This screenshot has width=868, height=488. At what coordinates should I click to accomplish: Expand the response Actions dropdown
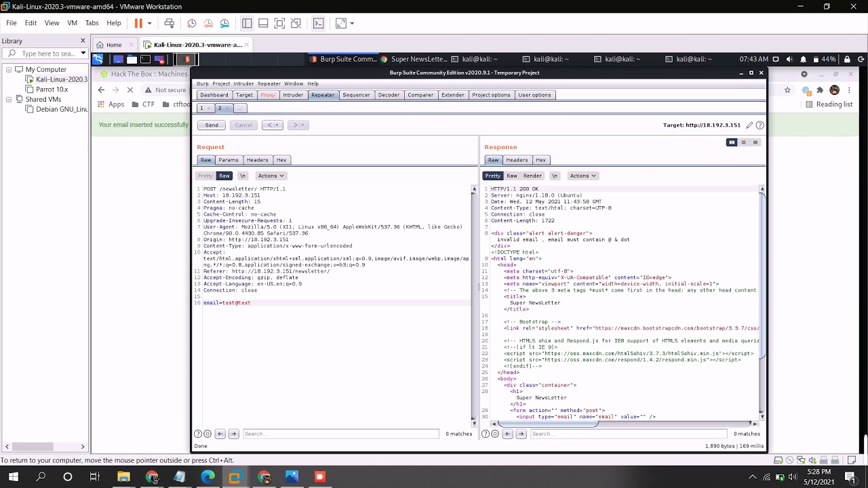(x=583, y=176)
